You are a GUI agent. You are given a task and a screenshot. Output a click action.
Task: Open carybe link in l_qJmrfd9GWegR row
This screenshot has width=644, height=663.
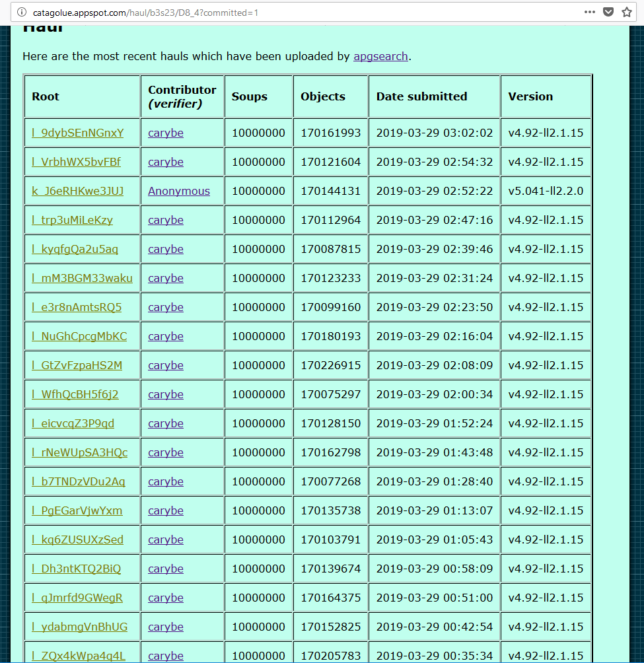tap(166, 598)
